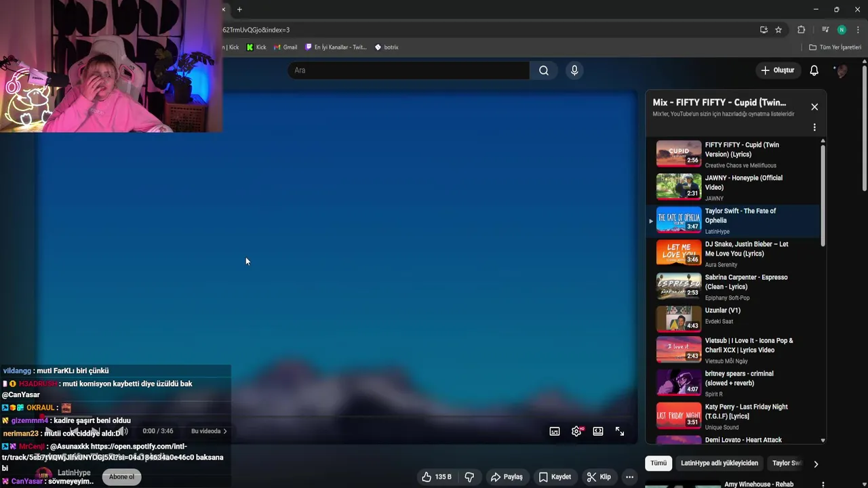The width and height of the screenshot is (868, 488).
Task: Open Chrome extensions puzzle icon
Action: (802, 30)
